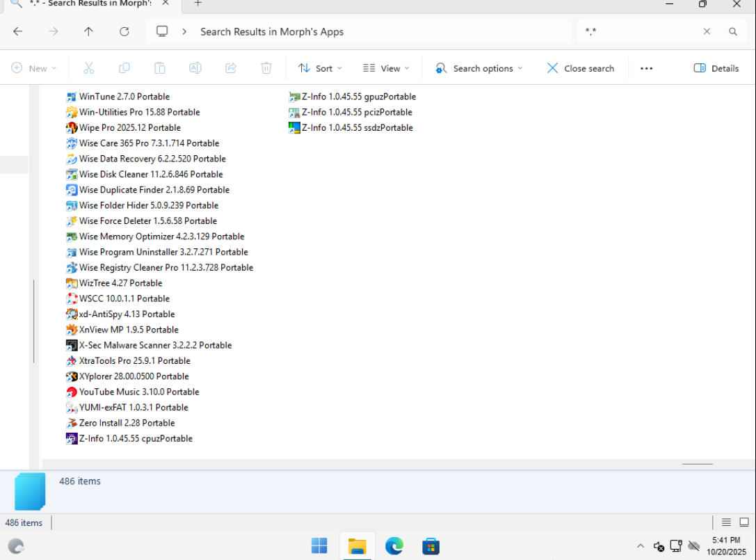The width and height of the screenshot is (756, 560).
Task: Click the Close search button
Action: [x=581, y=68]
